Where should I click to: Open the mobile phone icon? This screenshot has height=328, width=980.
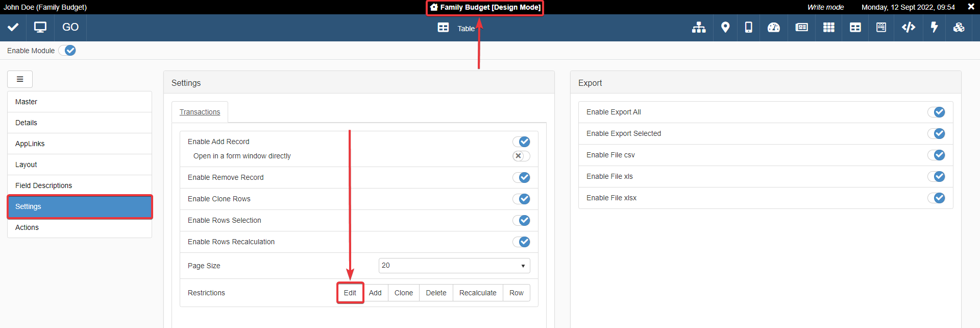pos(748,28)
